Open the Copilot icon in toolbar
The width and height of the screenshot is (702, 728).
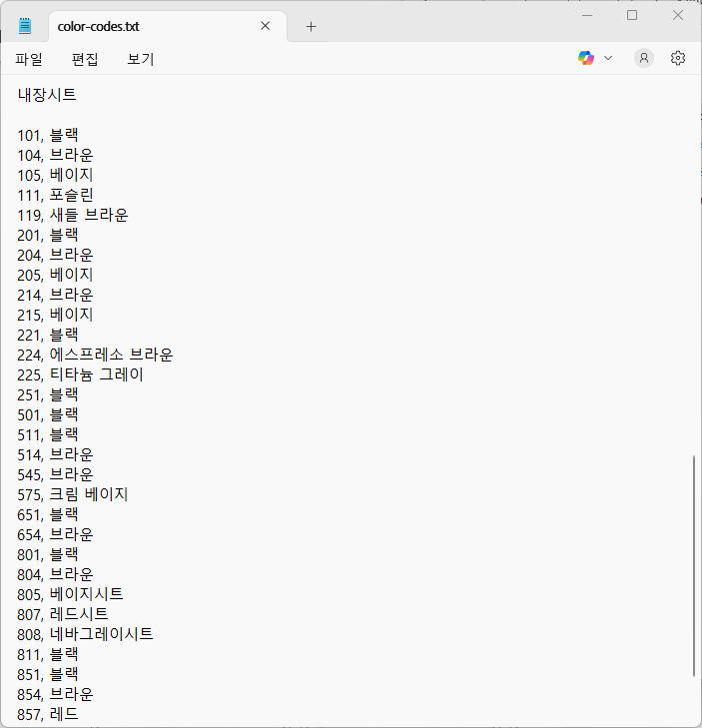point(586,58)
